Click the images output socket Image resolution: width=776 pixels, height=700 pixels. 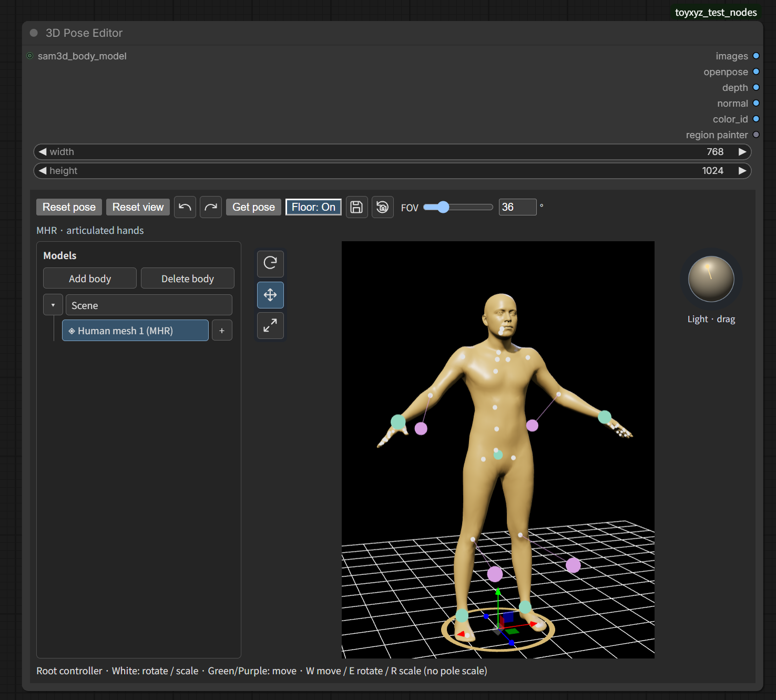tap(756, 56)
